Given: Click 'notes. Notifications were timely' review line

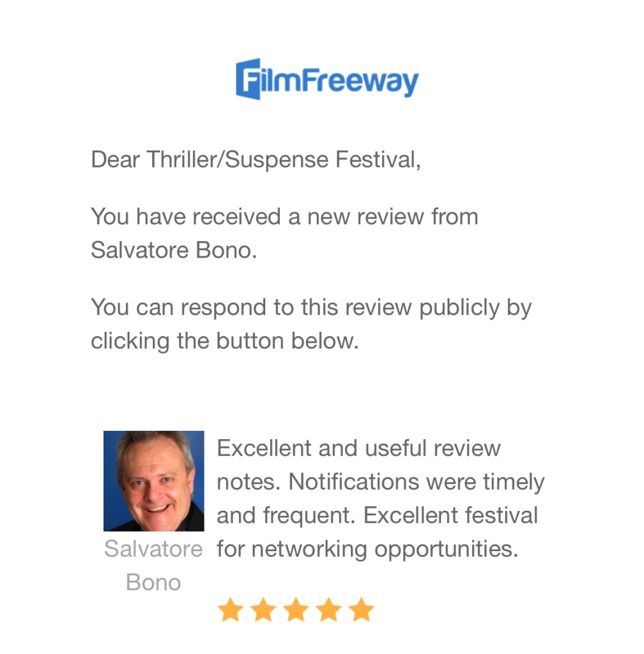Looking at the screenshot, I should [x=380, y=481].
